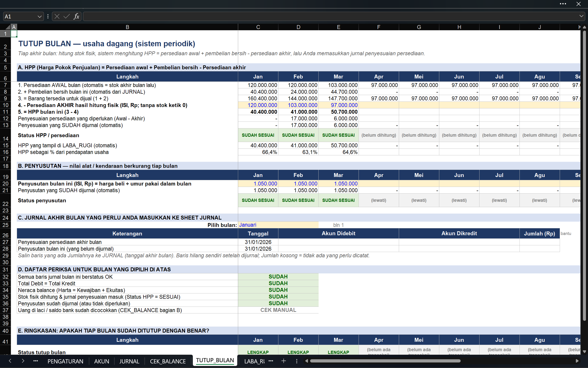Select the Apr (belum dihitung) status cell
The image size is (588, 368).
(x=379, y=135)
